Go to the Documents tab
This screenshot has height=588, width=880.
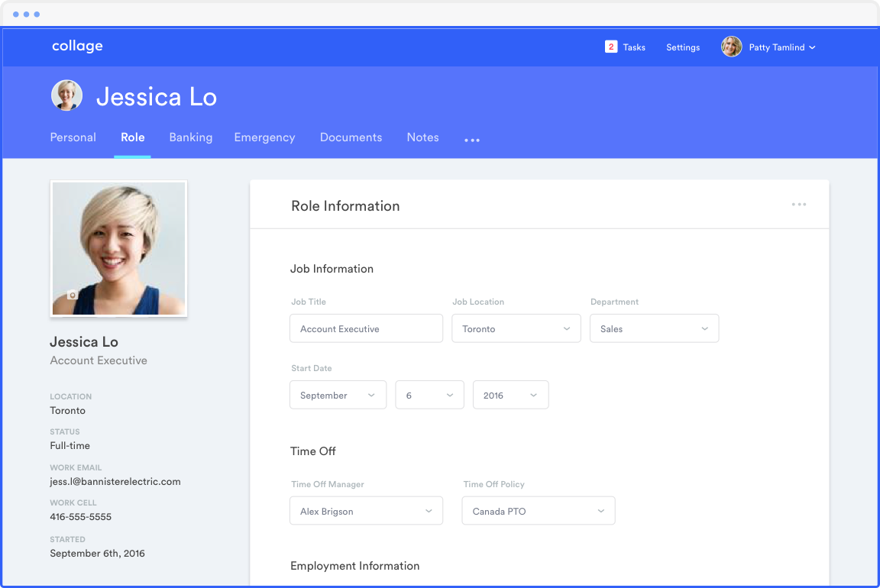tap(351, 137)
